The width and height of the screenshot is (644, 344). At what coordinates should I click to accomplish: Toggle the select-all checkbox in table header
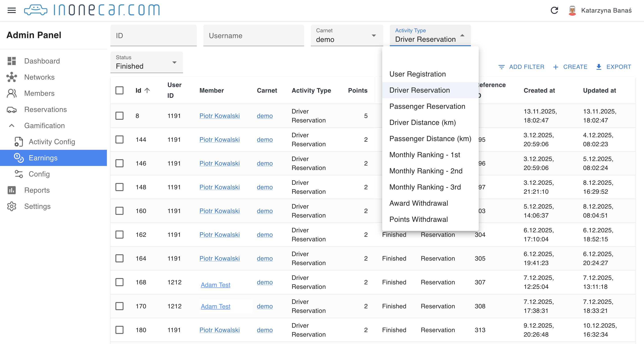pyautogui.click(x=119, y=90)
